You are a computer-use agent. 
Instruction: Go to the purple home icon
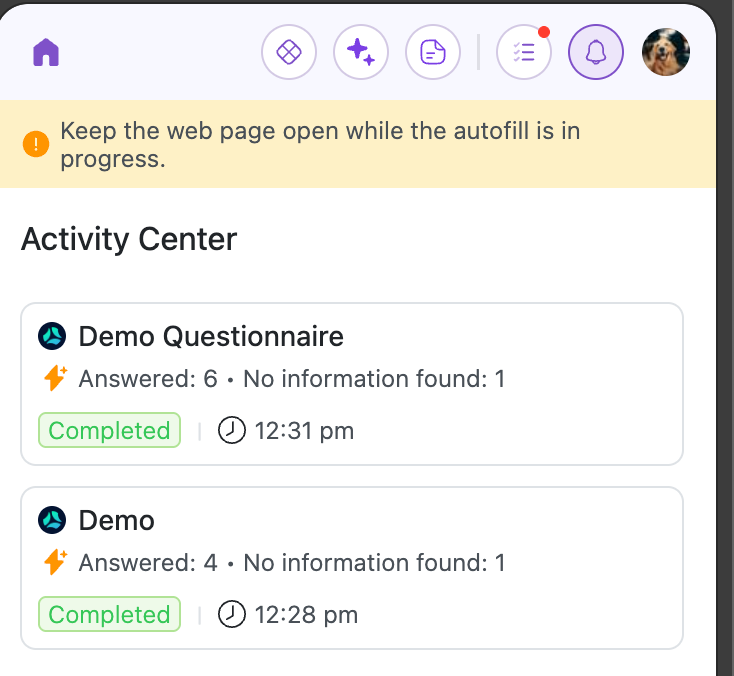[x=46, y=52]
